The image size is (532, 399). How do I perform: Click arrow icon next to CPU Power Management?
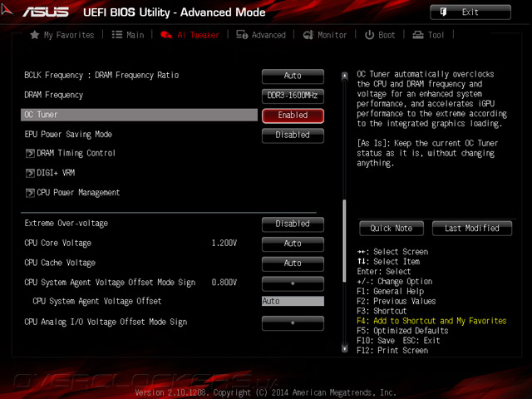(x=30, y=193)
